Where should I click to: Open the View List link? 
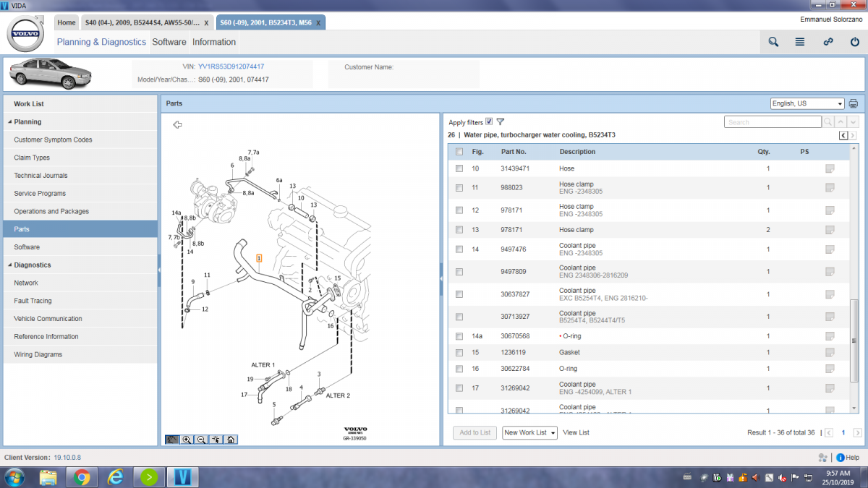576,432
